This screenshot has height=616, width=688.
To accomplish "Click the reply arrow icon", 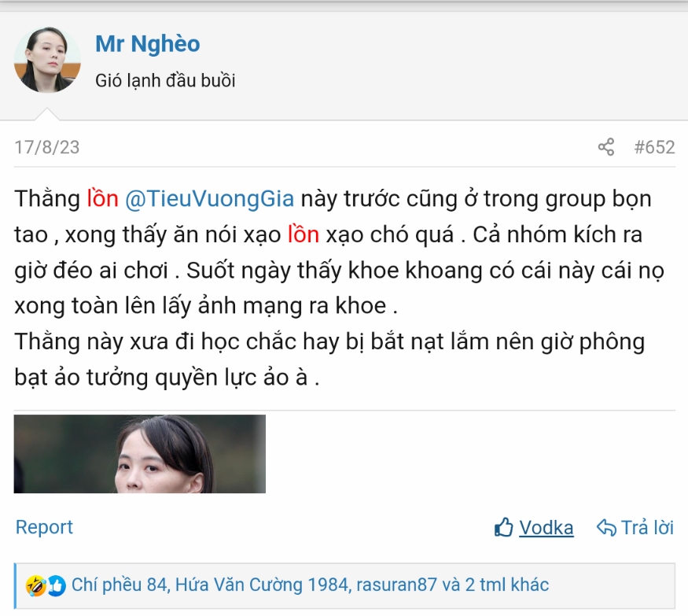I will [606, 527].
